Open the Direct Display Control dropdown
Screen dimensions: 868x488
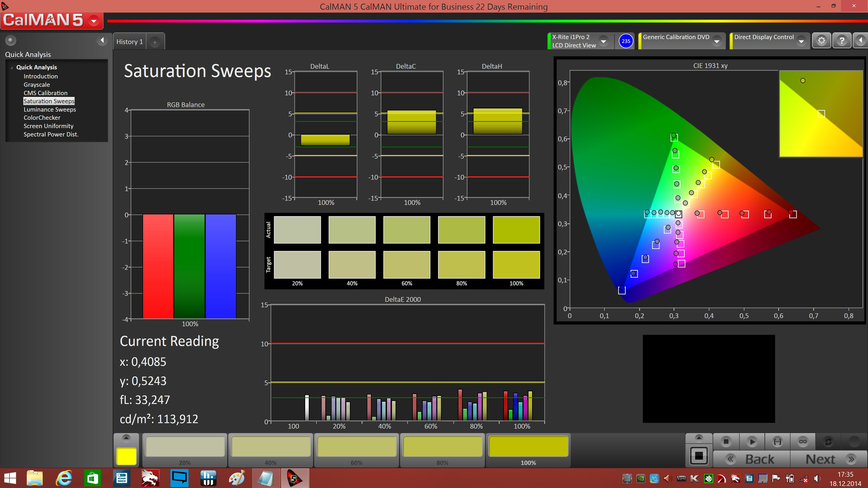[x=801, y=41]
